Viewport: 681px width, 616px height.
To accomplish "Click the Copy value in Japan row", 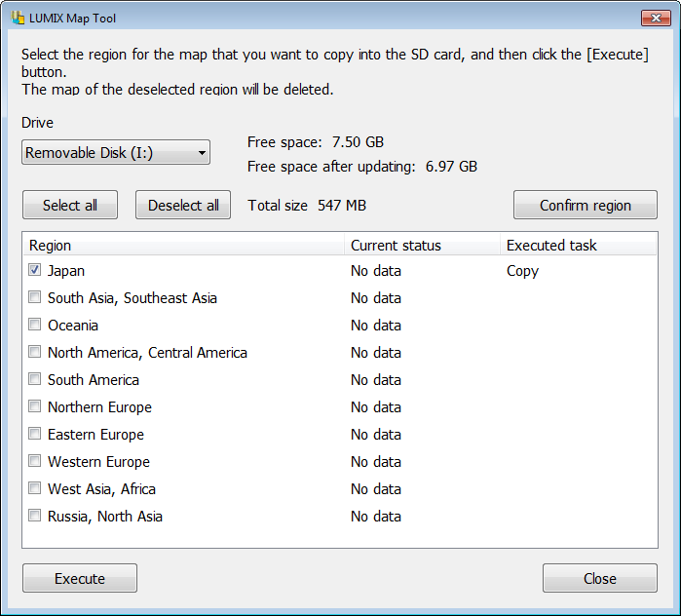I will pos(522,271).
